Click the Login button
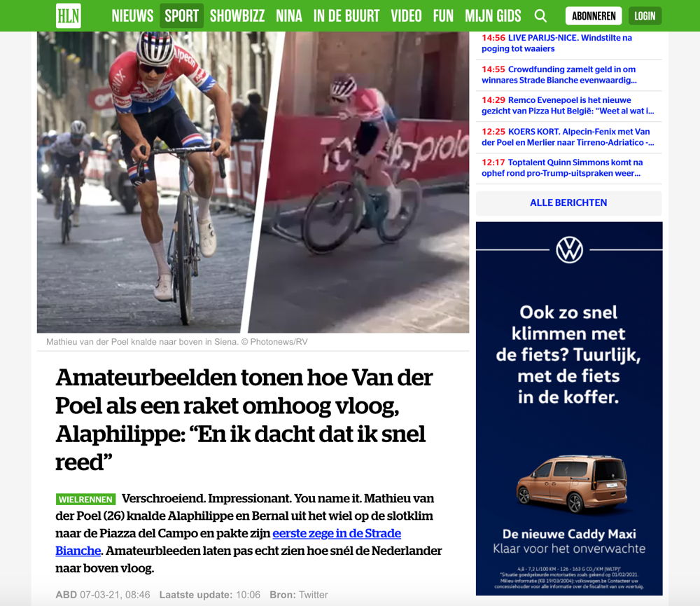The image size is (700, 606). [645, 16]
